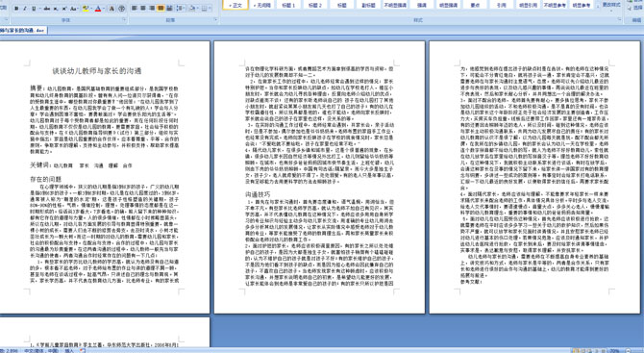Screen dimensions: 644x353
Task: Apply italic formatting to text
Action: (x=25, y=9)
